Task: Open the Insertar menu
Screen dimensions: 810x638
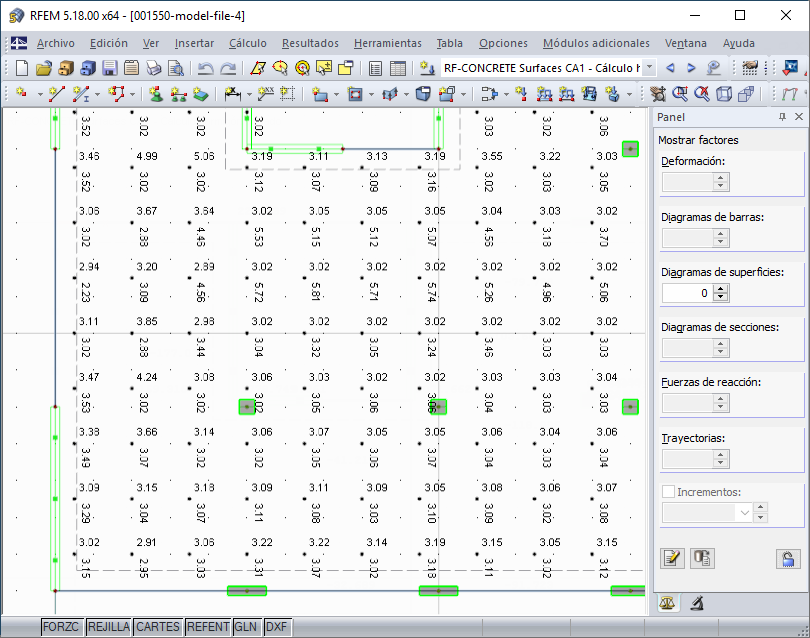Action: tap(194, 43)
